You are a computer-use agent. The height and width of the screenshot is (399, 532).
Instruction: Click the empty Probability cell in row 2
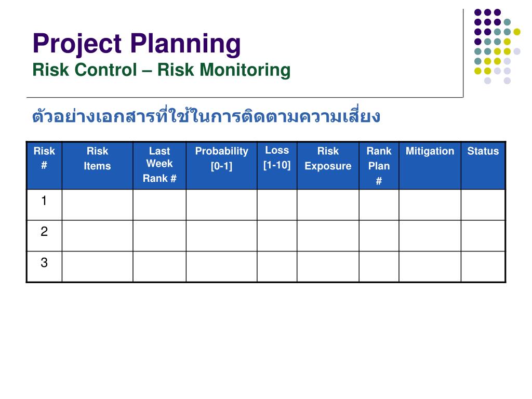click(x=221, y=236)
